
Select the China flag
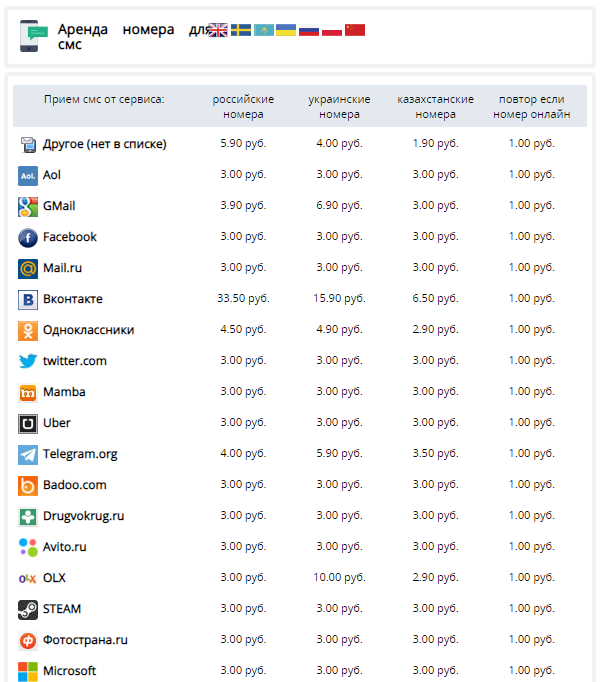coord(355,30)
